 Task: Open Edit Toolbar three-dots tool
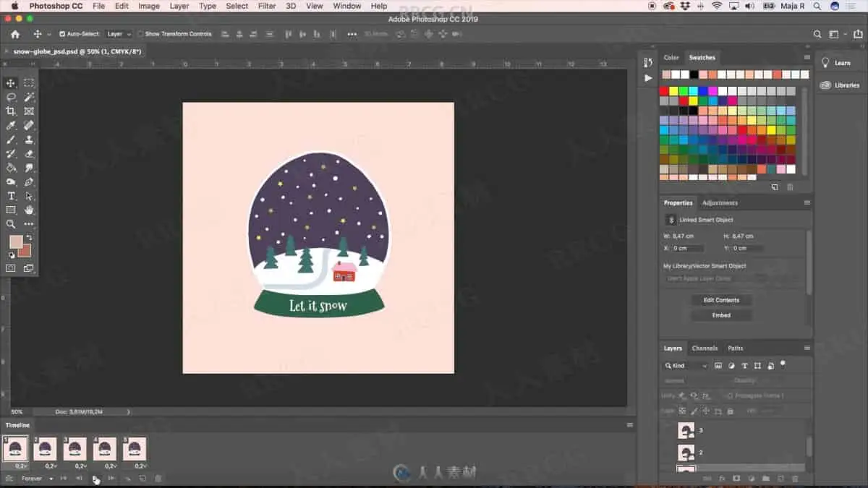coord(29,224)
